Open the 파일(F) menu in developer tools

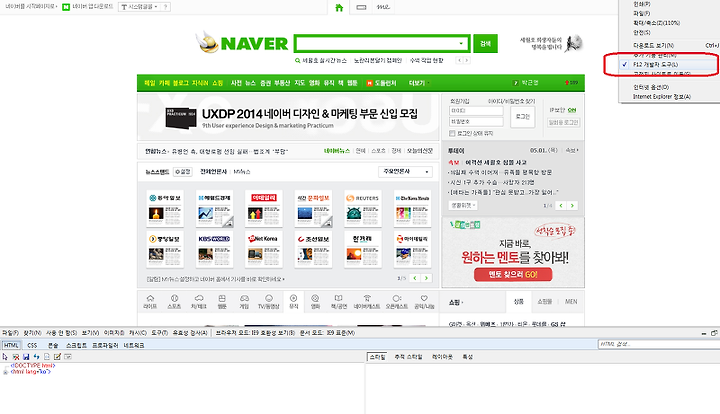click(x=10, y=333)
